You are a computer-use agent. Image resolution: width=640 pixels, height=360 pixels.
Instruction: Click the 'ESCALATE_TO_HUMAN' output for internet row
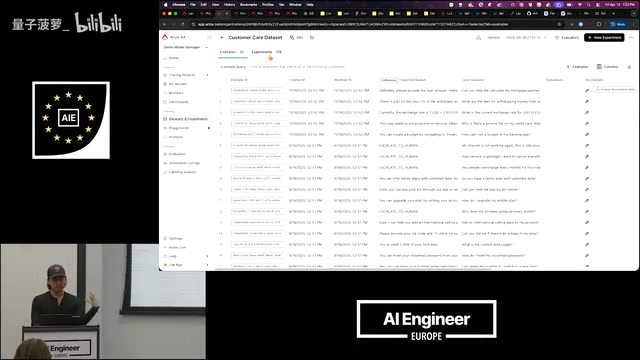click(399, 145)
